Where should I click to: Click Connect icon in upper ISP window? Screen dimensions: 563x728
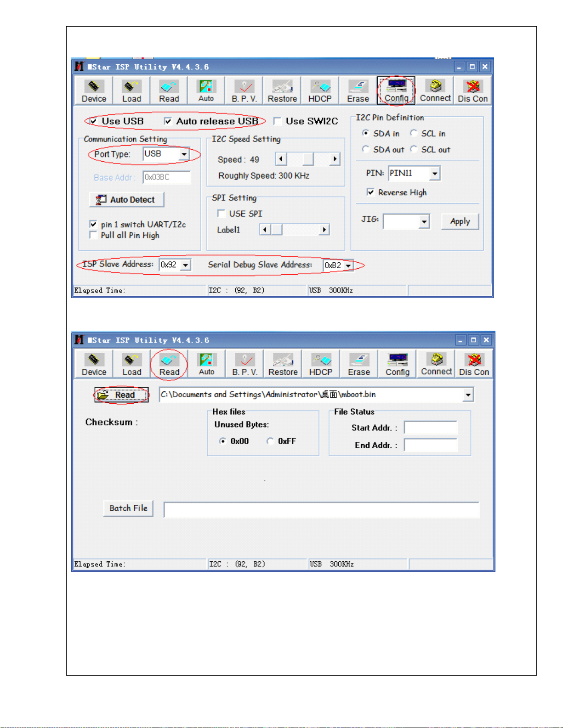(x=435, y=90)
